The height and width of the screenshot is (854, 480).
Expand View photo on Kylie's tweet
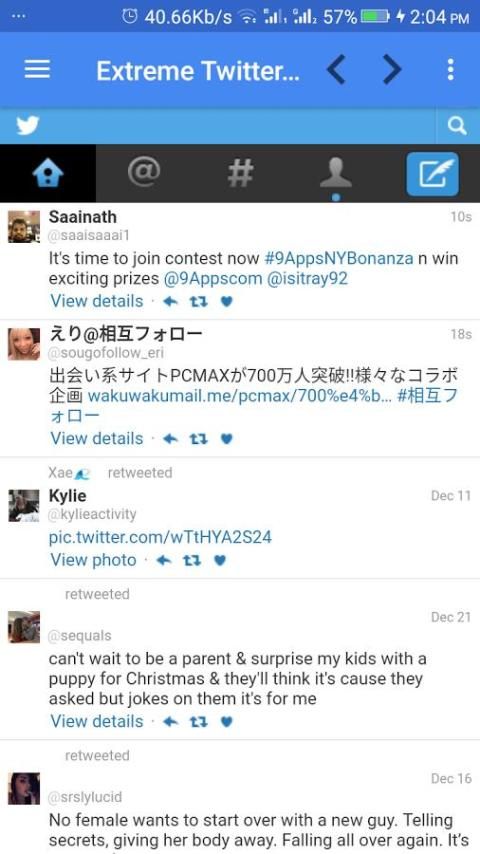(x=93, y=560)
